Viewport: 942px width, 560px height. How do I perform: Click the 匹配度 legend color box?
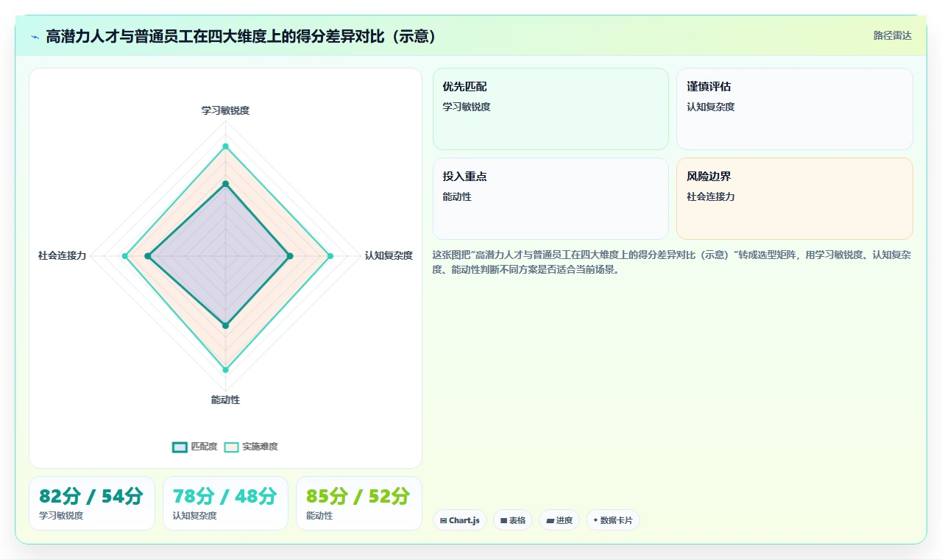(180, 447)
